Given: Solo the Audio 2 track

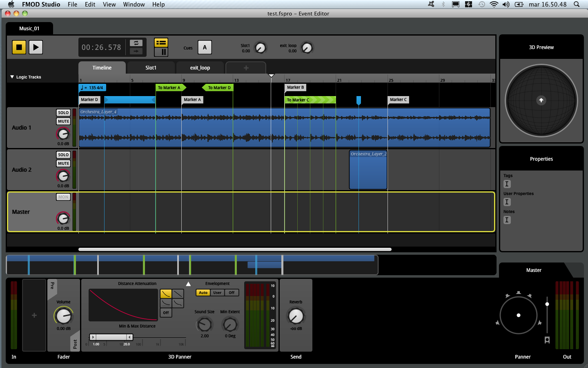Looking at the screenshot, I should pyautogui.click(x=63, y=155).
